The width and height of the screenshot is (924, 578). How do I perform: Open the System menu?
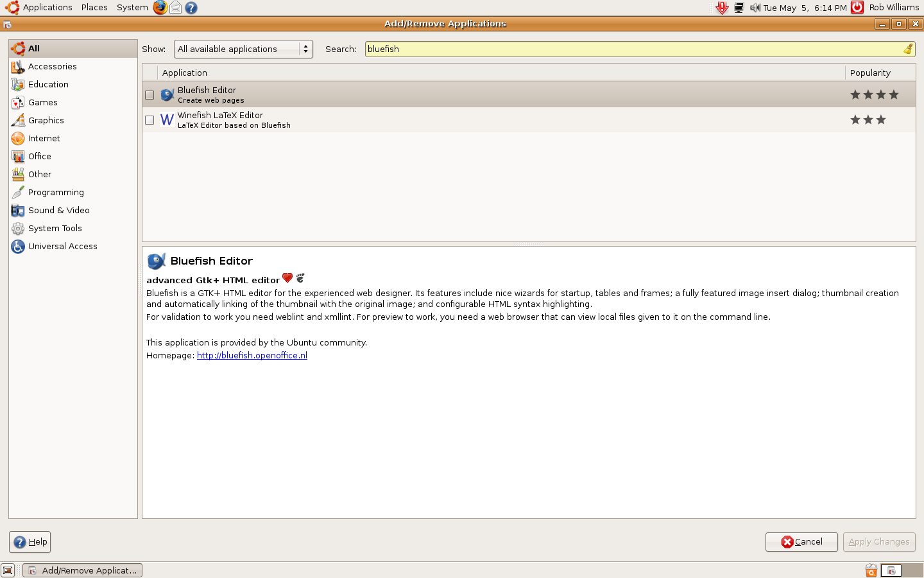(132, 8)
